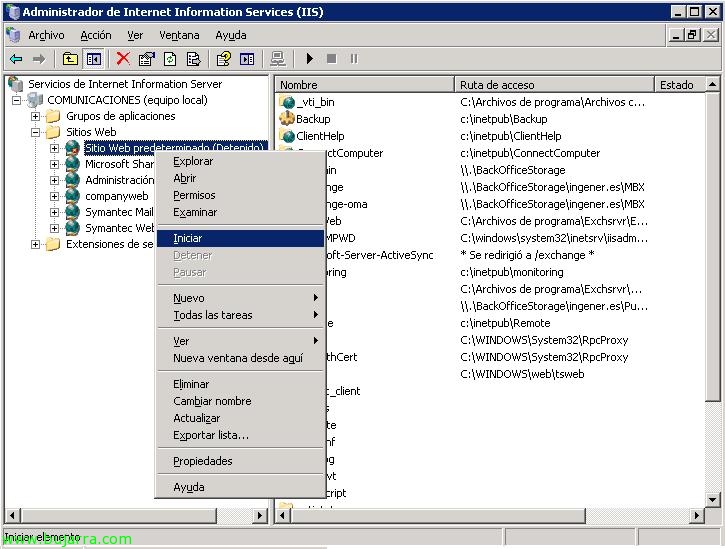
Task: Open the Nuevo submenu in context menu
Action: tap(240, 298)
